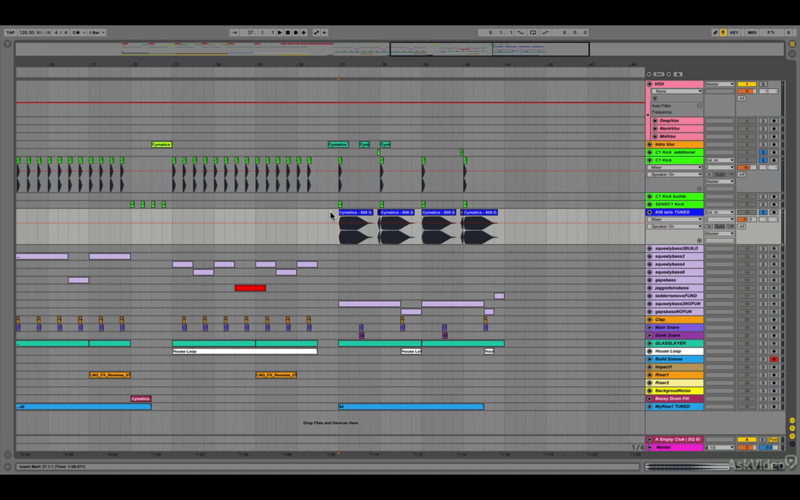The width and height of the screenshot is (800, 500).
Task: Start playback with the Play button
Action: 280,33
